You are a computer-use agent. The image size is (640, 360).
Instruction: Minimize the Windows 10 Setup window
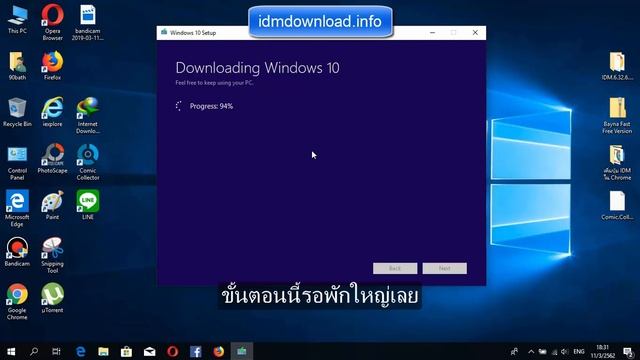pyautogui.click(x=432, y=33)
